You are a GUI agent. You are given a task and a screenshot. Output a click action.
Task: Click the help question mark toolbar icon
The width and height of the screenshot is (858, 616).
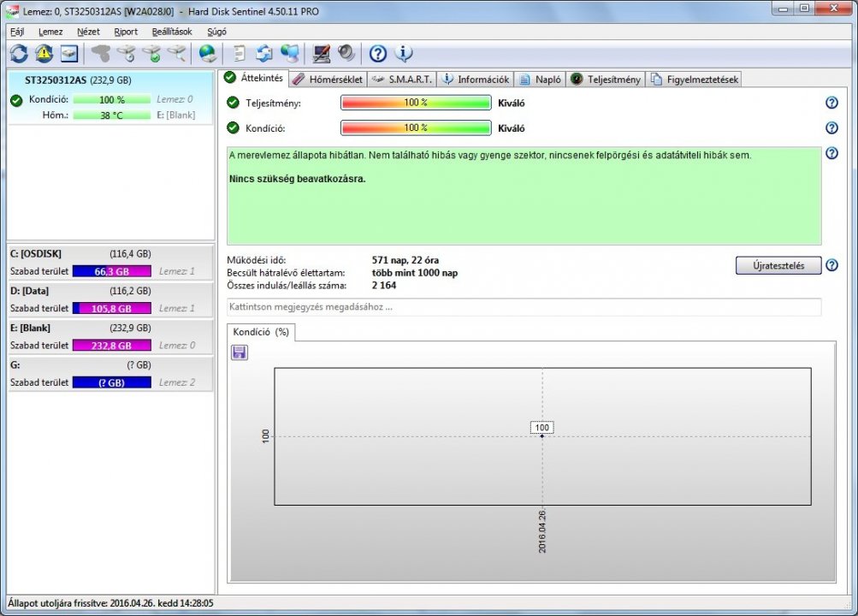point(377,53)
